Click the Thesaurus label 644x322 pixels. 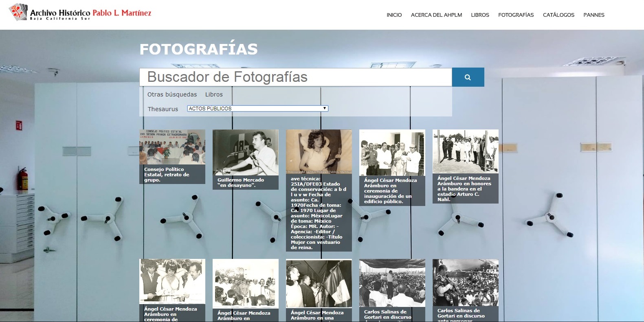163,109
